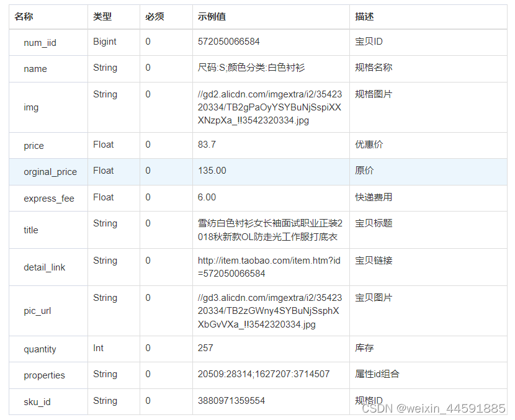515x420 pixels.
Task: Click the String type in detail_link row
Action: tap(105, 261)
